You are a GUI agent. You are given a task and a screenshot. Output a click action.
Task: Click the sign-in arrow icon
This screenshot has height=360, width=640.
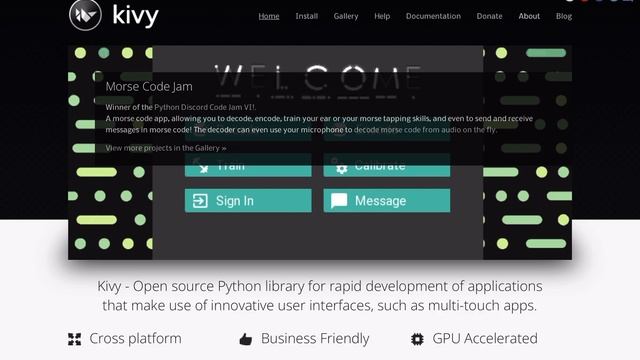click(200, 201)
